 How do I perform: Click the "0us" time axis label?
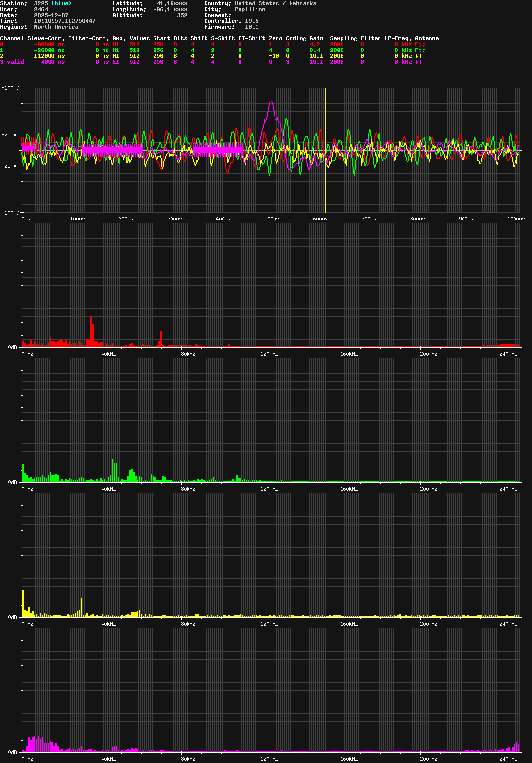pyautogui.click(x=26, y=219)
